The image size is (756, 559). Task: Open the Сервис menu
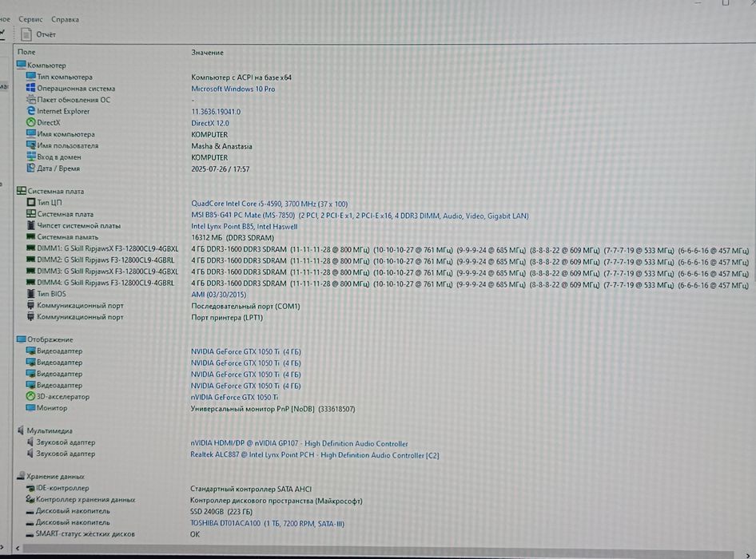point(30,19)
